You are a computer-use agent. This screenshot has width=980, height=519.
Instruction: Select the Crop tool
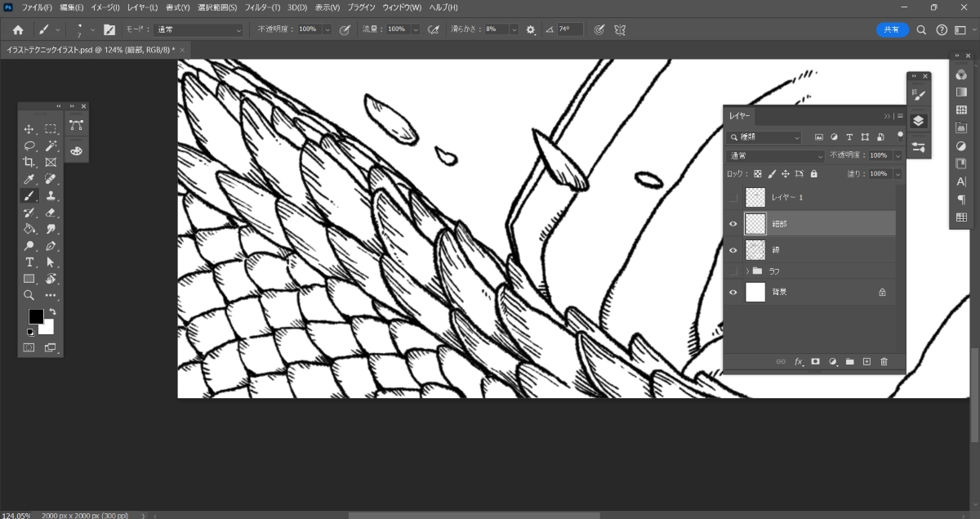tap(29, 162)
